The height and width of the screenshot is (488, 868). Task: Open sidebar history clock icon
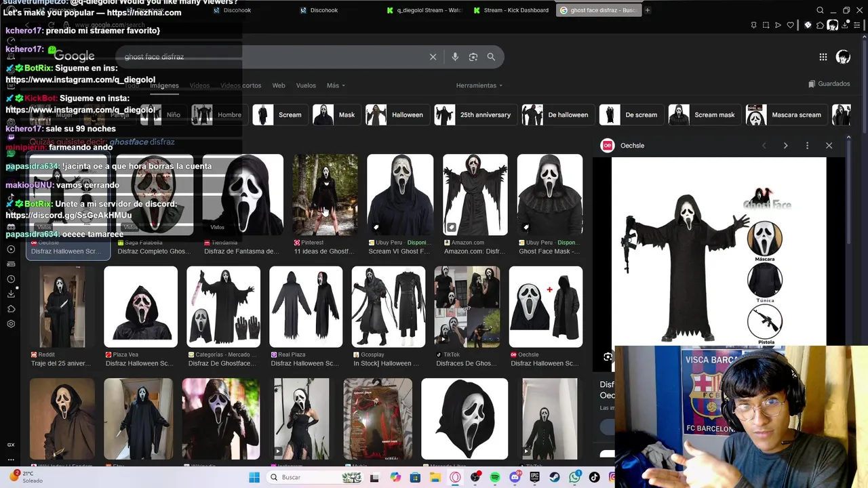tap(11, 279)
